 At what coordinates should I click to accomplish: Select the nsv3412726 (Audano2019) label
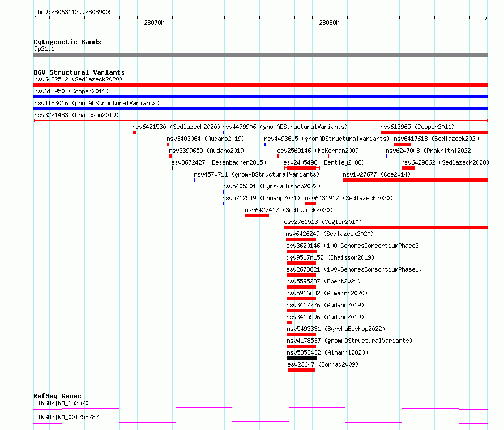click(x=325, y=305)
